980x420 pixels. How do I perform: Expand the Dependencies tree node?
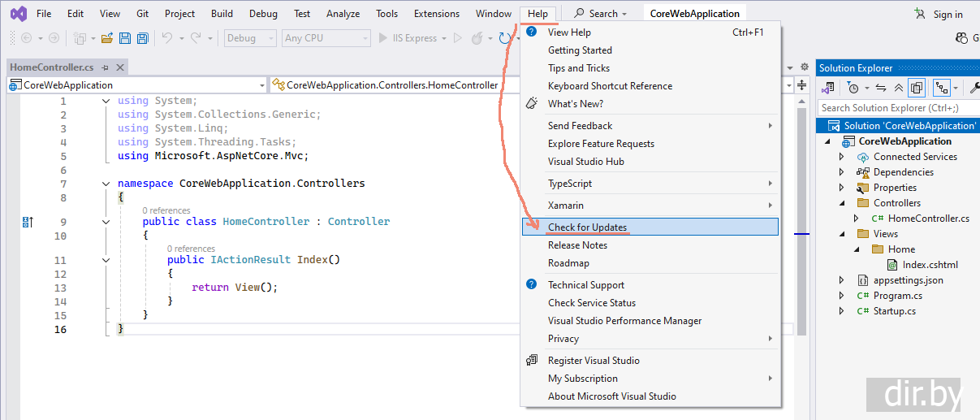842,172
